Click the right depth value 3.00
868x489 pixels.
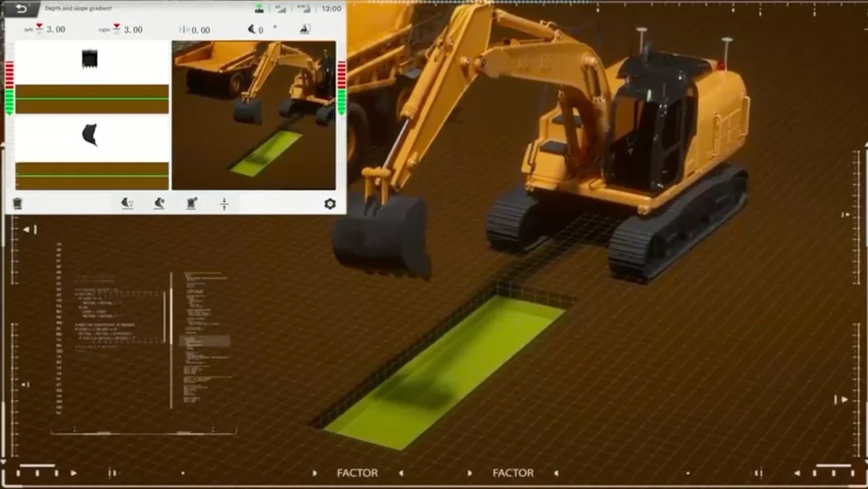tap(133, 30)
